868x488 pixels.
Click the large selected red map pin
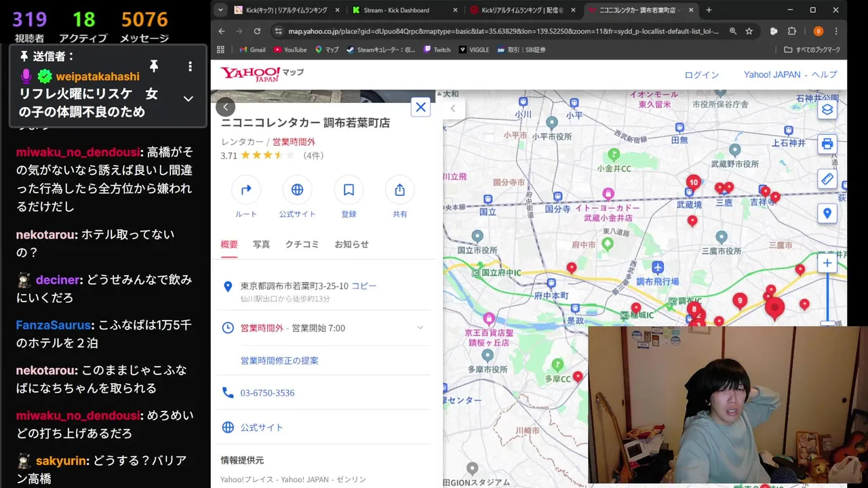pyautogui.click(x=774, y=308)
